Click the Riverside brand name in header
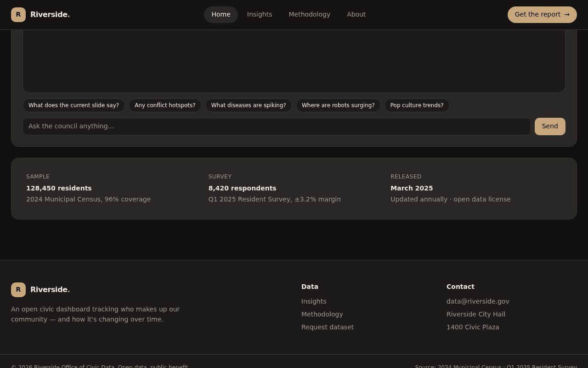The height and width of the screenshot is (368, 588). coord(50,15)
